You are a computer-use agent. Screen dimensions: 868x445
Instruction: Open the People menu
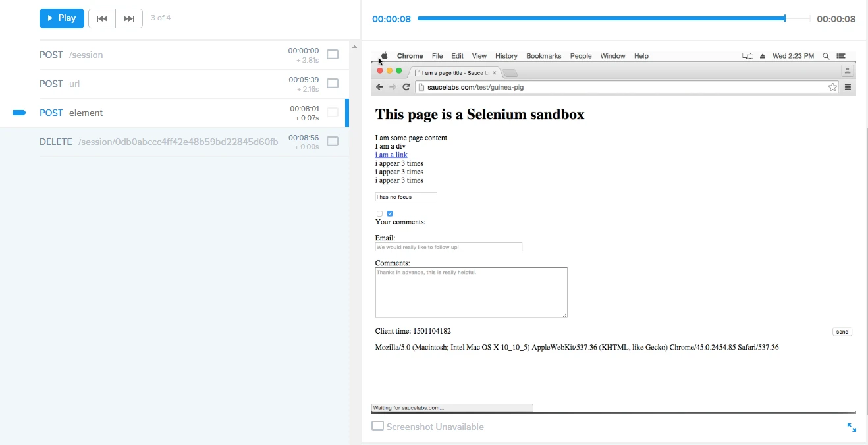pyautogui.click(x=581, y=56)
